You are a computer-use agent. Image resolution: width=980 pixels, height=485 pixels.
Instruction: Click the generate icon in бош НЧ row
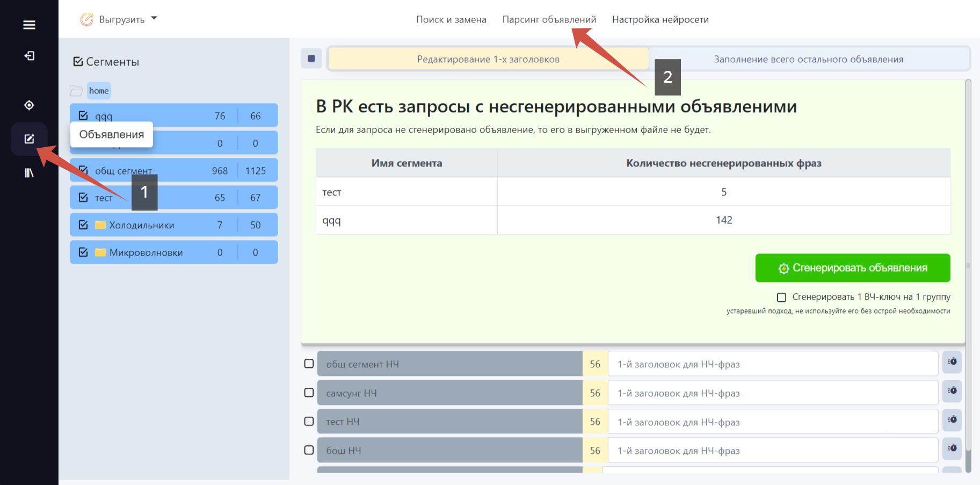tap(952, 448)
